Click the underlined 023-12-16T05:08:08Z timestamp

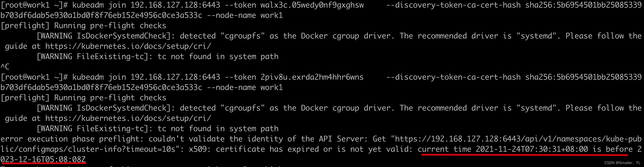click(43, 160)
